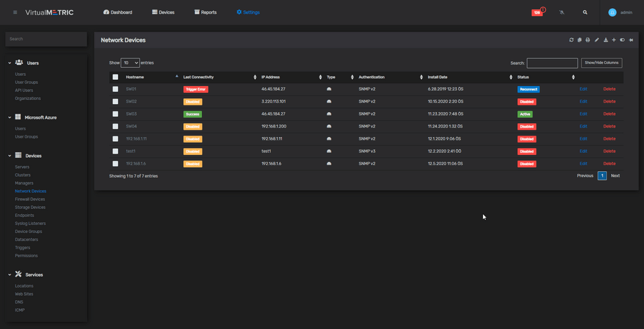Click the Active status badge for SW03
This screenshot has height=329, width=644.
click(525, 114)
